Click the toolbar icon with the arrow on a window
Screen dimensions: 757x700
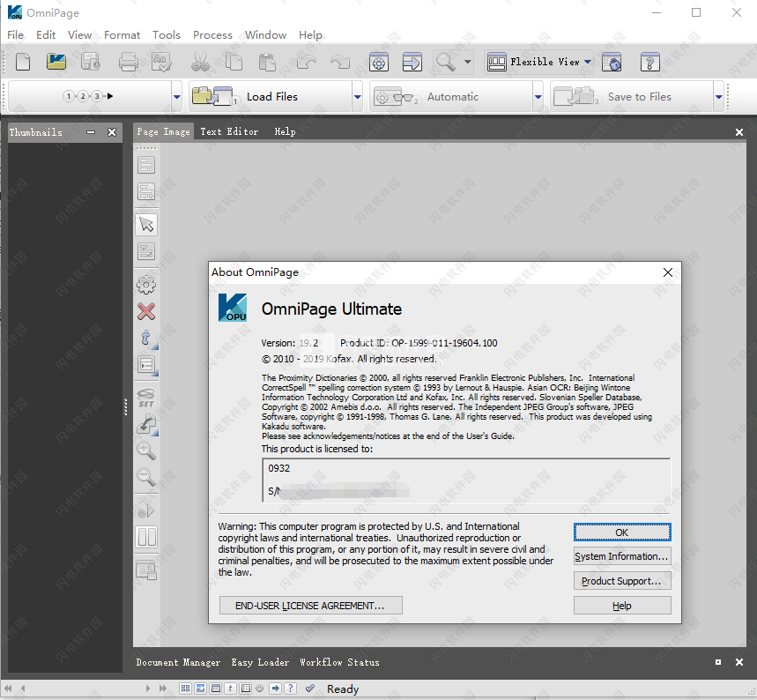coord(412,63)
